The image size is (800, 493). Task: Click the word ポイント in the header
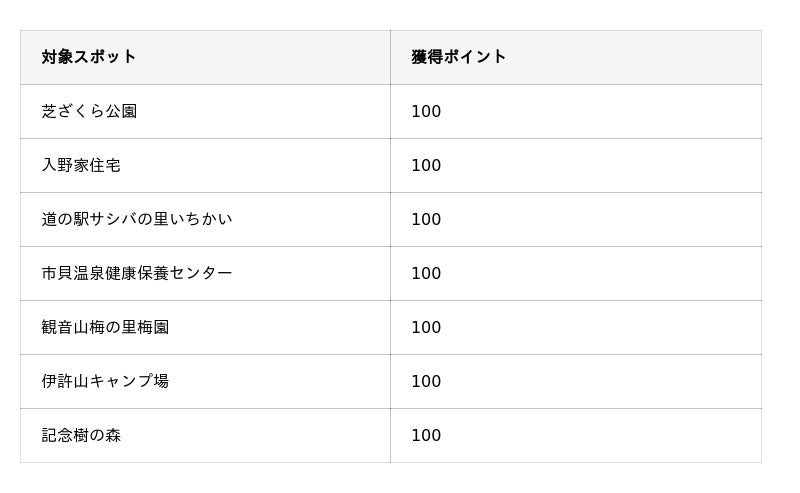tap(474, 57)
